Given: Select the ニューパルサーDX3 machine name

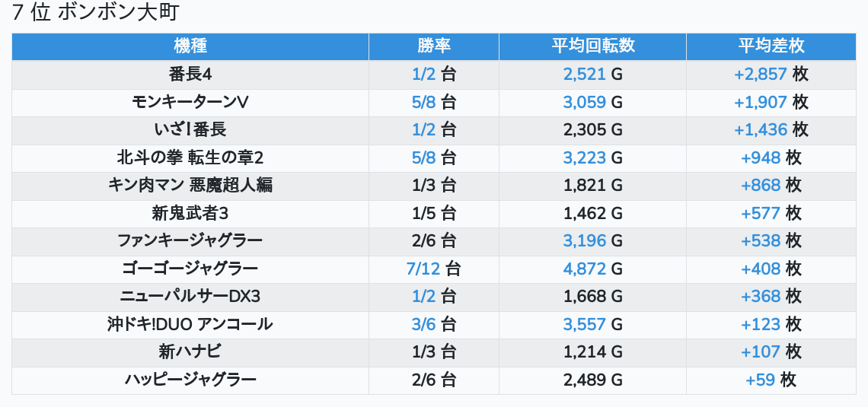Looking at the screenshot, I should coord(190,296).
